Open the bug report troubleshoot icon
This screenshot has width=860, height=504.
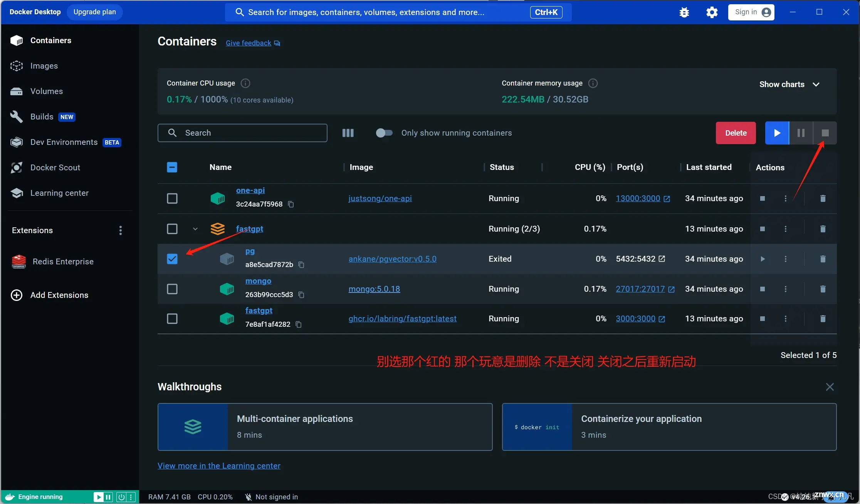pyautogui.click(x=684, y=12)
